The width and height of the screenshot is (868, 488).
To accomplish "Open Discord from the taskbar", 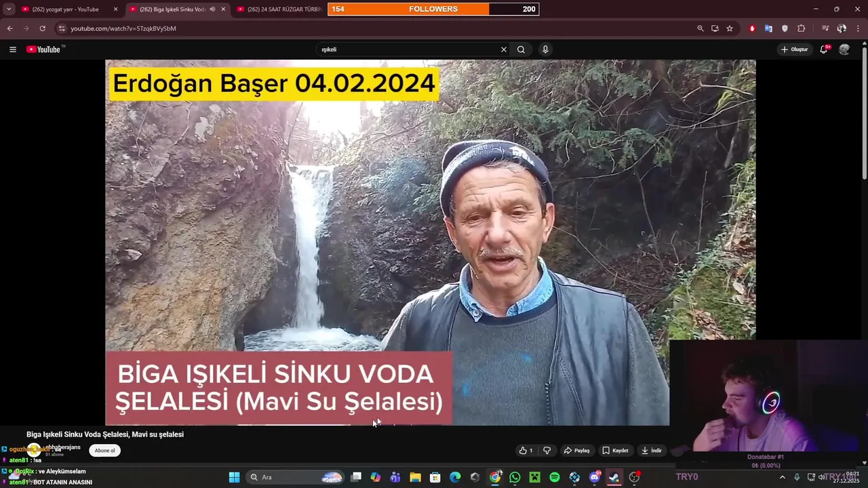I will click(595, 477).
